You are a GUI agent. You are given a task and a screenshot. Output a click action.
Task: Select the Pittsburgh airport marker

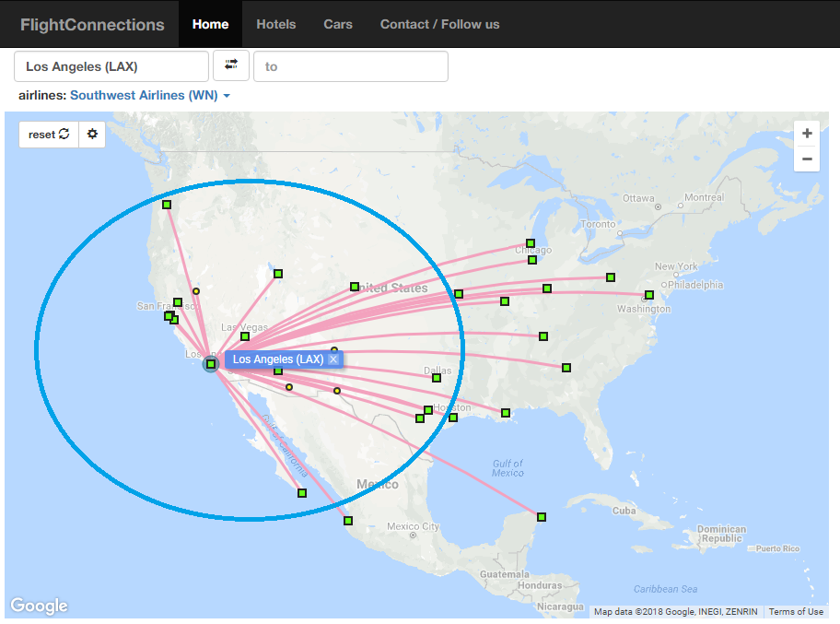point(611,277)
